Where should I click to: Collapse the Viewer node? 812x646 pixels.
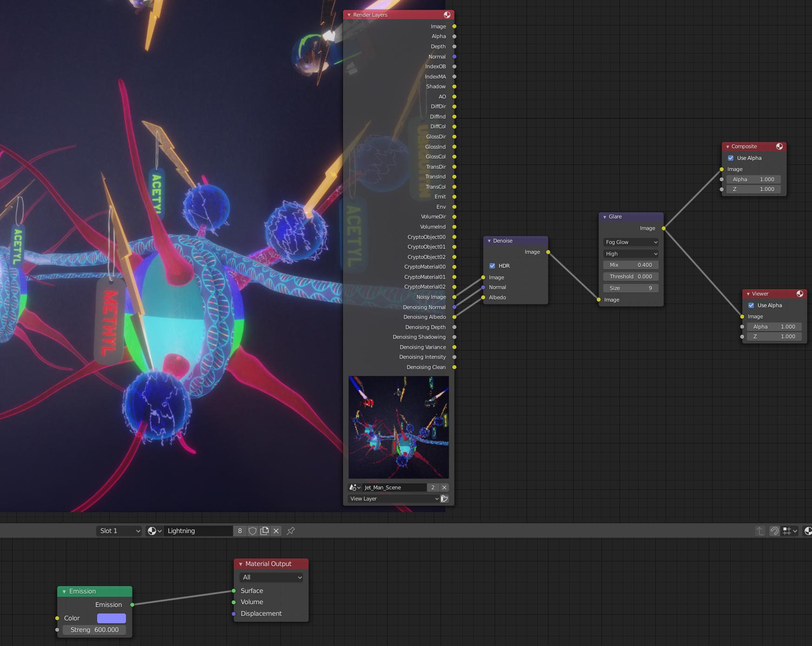point(748,294)
